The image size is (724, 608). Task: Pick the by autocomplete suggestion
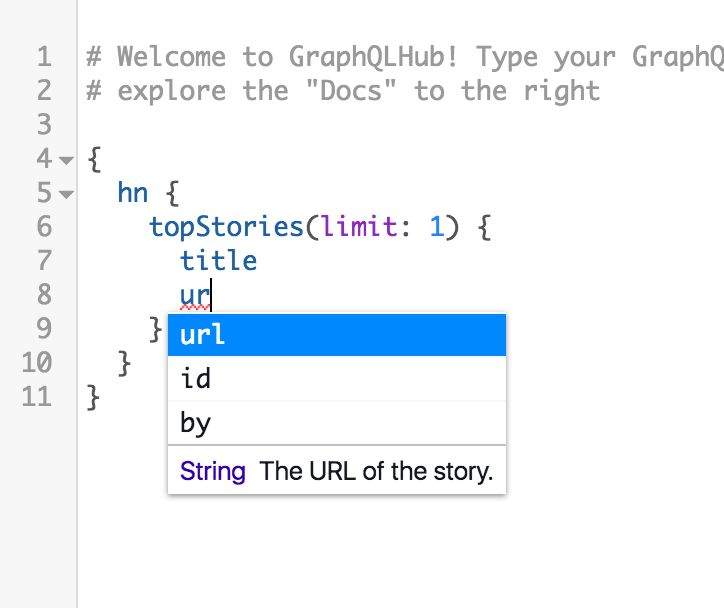tap(337, 423)
